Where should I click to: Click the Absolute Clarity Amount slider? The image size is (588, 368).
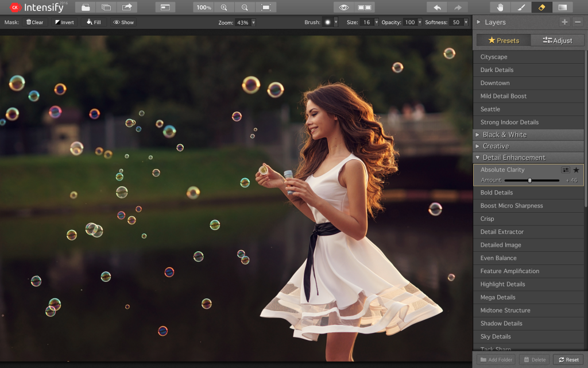(x=531, y=181)
